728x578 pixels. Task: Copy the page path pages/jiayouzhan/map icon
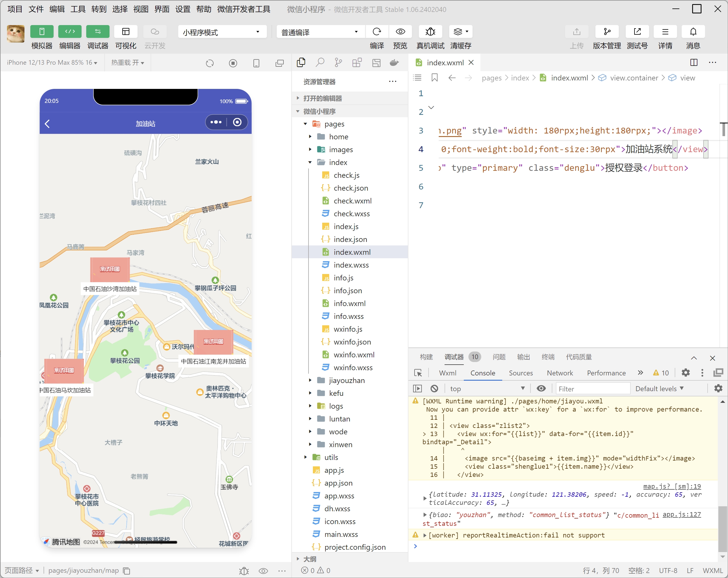tap(127, 571)
